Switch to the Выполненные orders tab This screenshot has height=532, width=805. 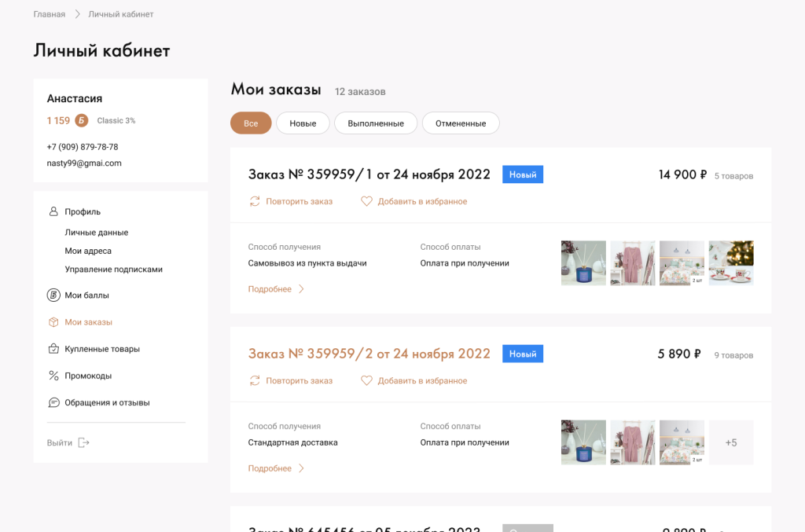point(376,123)
